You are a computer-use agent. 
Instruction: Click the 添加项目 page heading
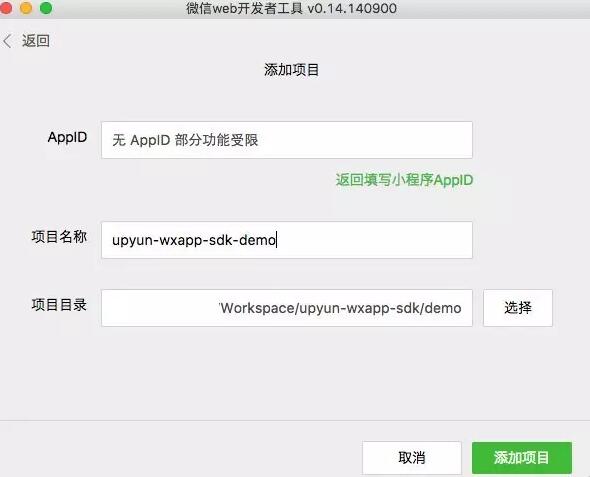pyautogui.click(x=292, y=70)
